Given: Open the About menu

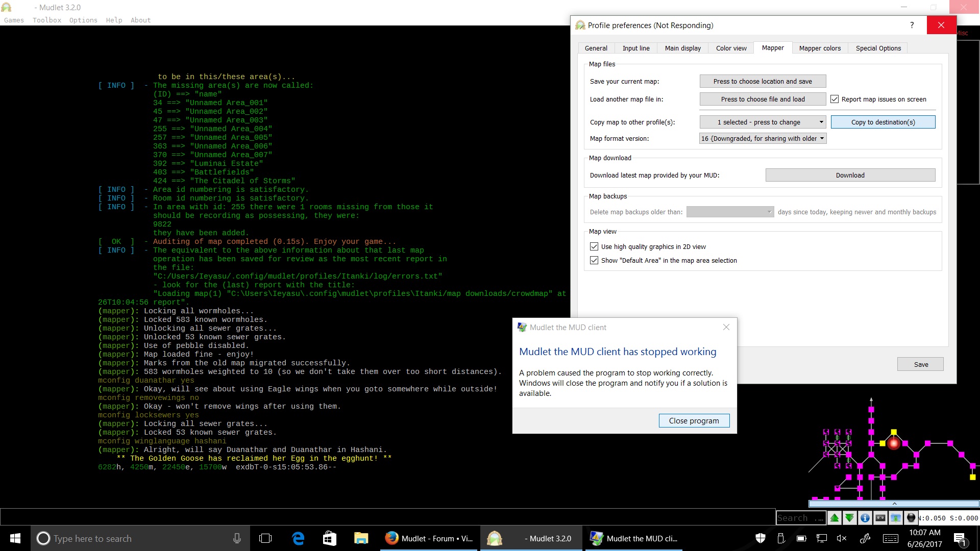Looking at the screenshot, I should 140,20.
